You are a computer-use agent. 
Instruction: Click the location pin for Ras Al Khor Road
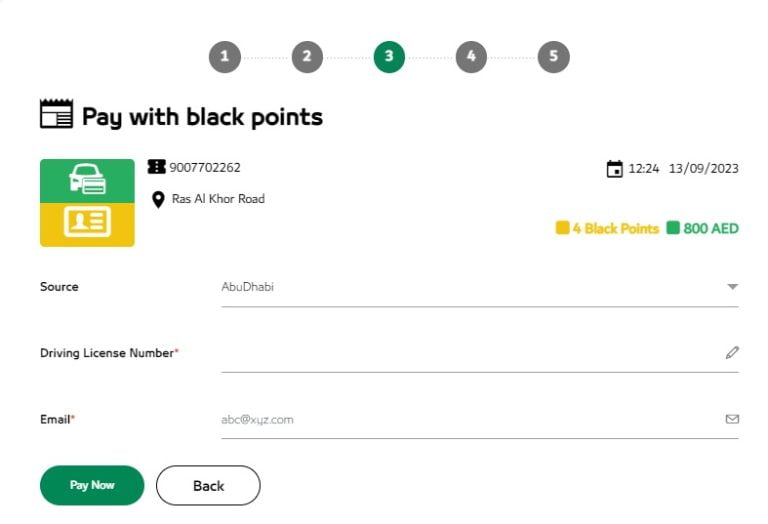point(158,199)
